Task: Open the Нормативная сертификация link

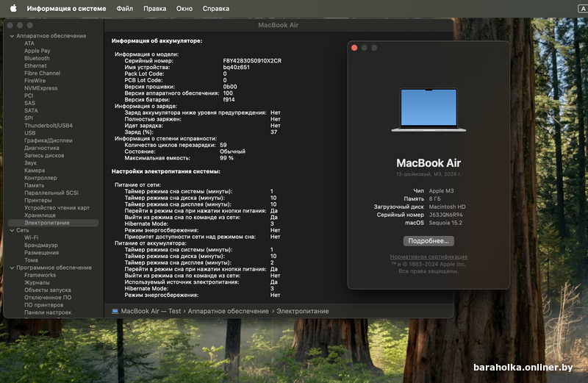Action: 429,257
